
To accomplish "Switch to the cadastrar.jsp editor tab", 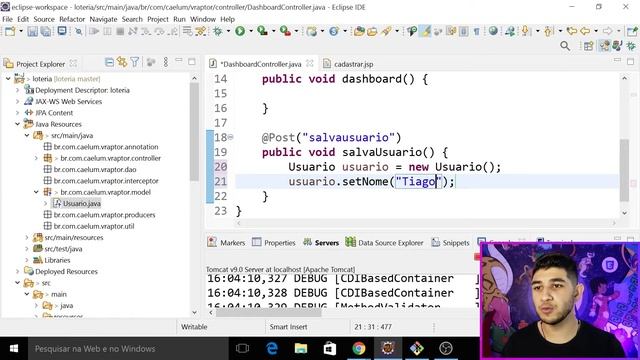I will coord(348,64).
